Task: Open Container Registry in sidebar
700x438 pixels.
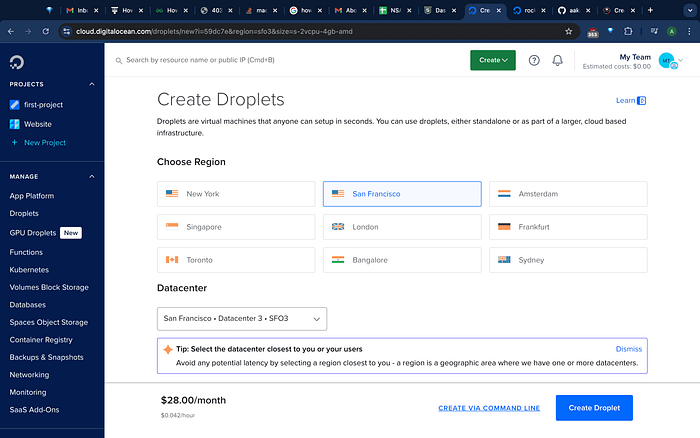Action: pos(41,340)
